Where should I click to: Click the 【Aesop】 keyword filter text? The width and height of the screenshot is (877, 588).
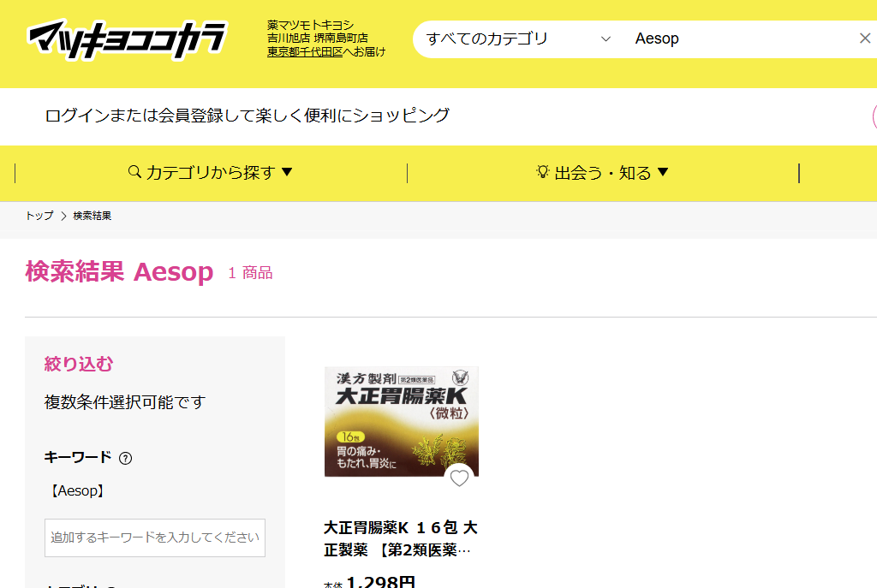(x=77, y=490)
